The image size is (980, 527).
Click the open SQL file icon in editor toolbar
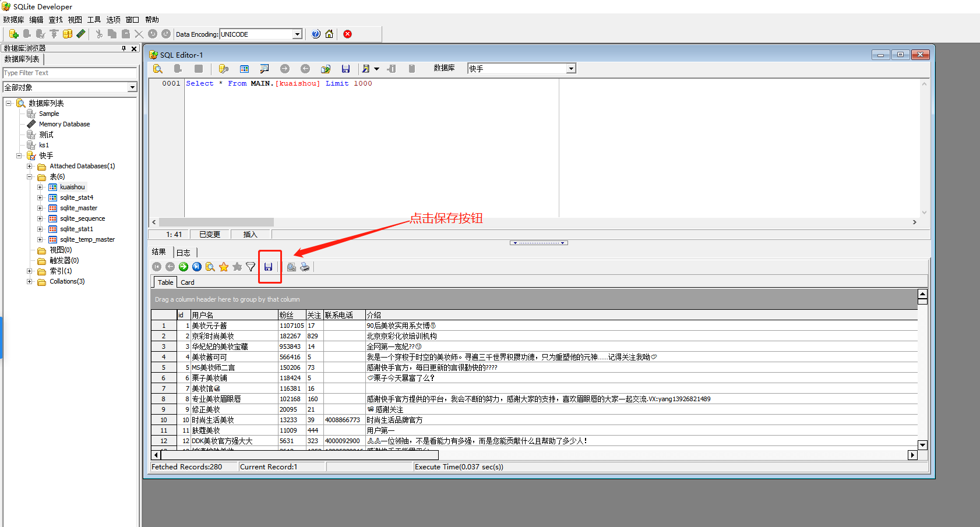326,69
